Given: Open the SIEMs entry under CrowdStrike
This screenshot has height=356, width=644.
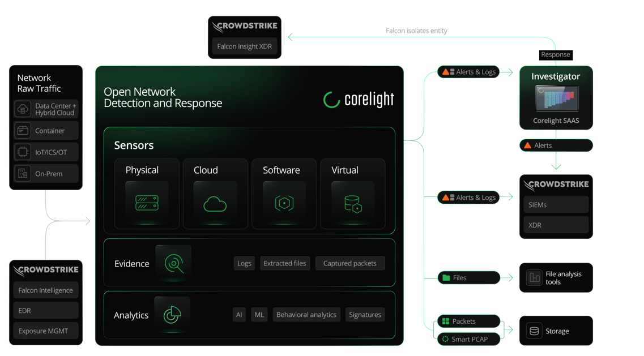Looking at the screenshot, I should [556, 204].
